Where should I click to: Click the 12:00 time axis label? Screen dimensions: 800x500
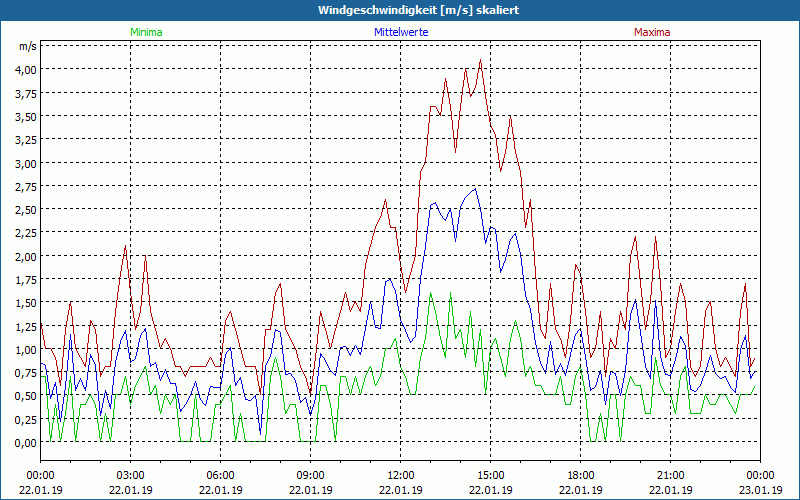[x=401, y=476]
